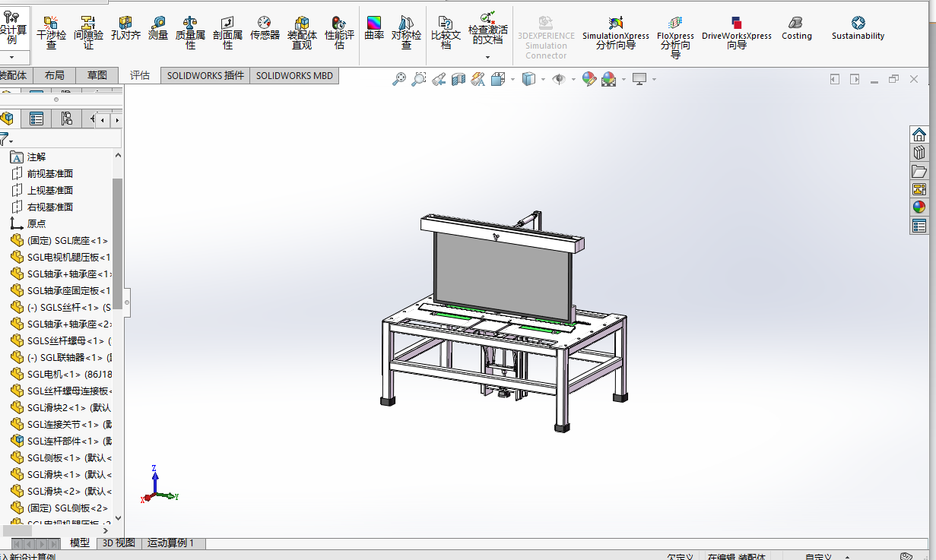936x560 pixels.
Task: Switch to the 模型 bottom tab
Action: [80, 543]
